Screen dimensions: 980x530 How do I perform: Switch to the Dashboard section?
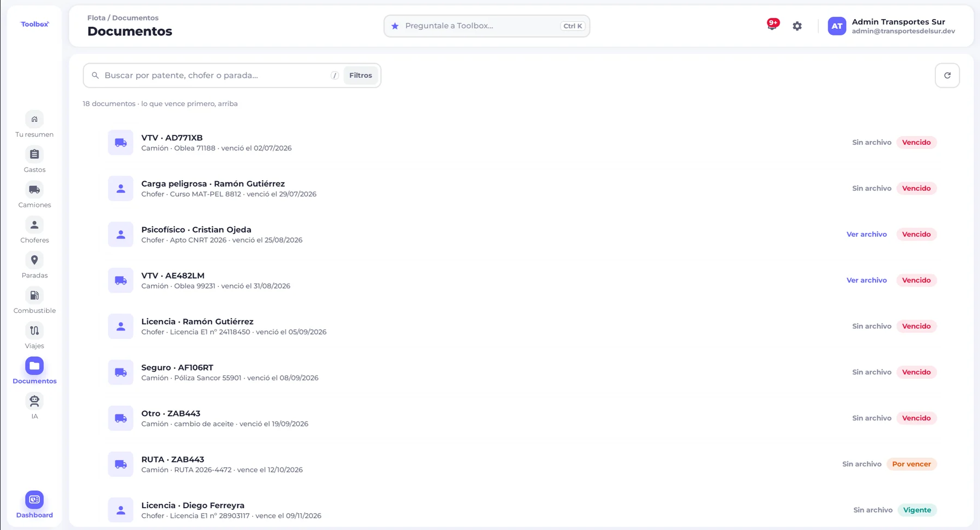click(34, 505)
